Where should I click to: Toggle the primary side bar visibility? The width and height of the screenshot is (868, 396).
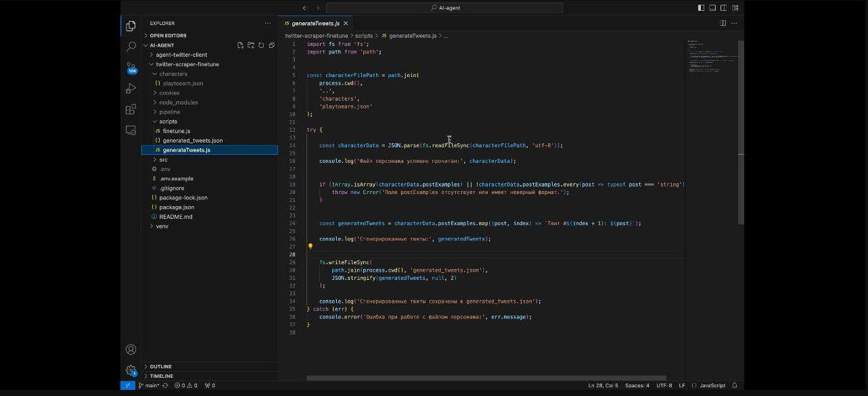[702, 7]
